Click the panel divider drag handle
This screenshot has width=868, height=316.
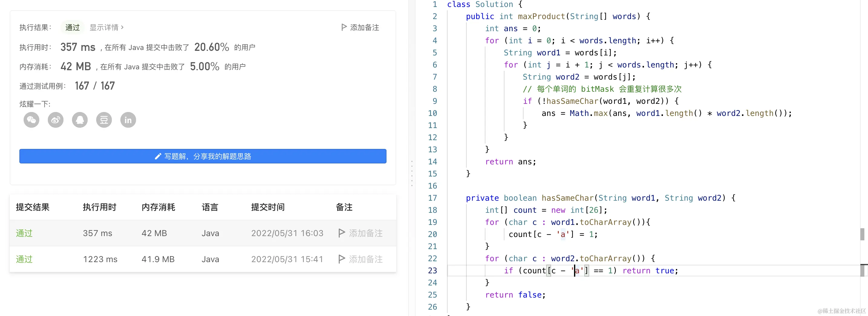click(x=412, y=173)
